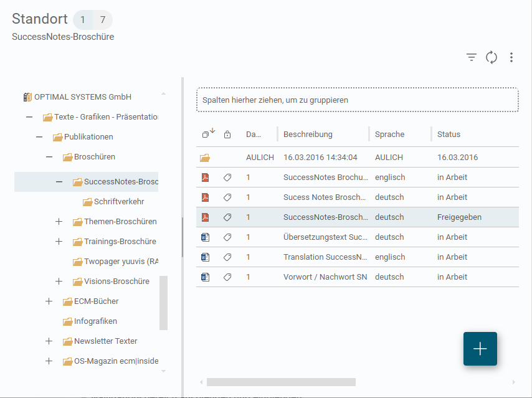Screen dimensions: 532x398
Task: Select the Infografiken folder in tree
Action: point(95,321)
